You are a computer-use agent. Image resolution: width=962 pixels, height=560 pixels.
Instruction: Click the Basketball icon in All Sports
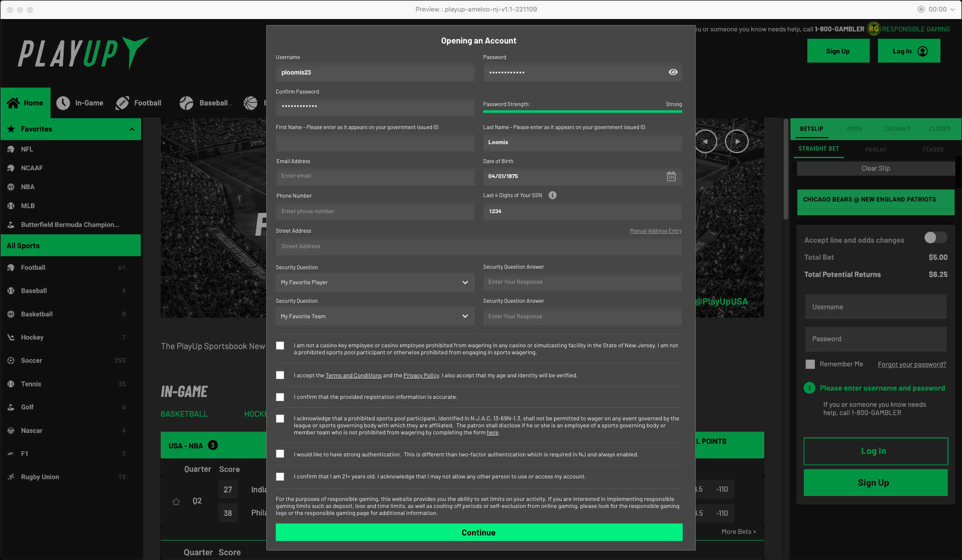pos(11,314)
